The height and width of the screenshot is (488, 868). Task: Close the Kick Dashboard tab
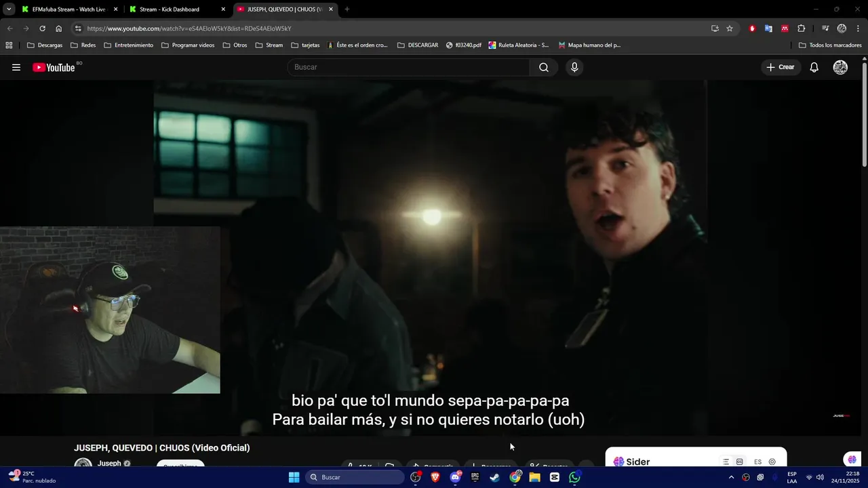[x=223, y=9]
